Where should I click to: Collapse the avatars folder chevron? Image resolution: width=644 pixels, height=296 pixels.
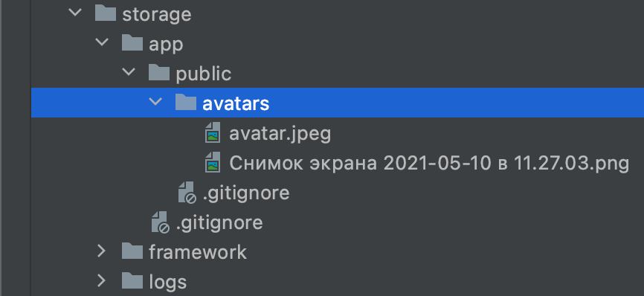(155, 102)
